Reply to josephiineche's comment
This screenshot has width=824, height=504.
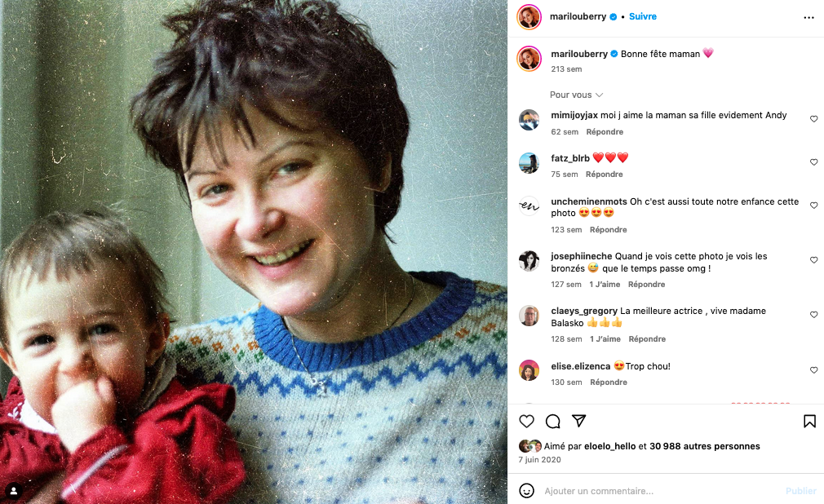click(646, 285)
